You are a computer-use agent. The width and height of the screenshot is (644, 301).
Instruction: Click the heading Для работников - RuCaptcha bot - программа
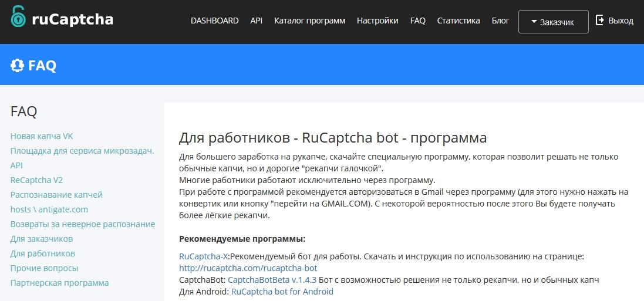tap(333, 137)
